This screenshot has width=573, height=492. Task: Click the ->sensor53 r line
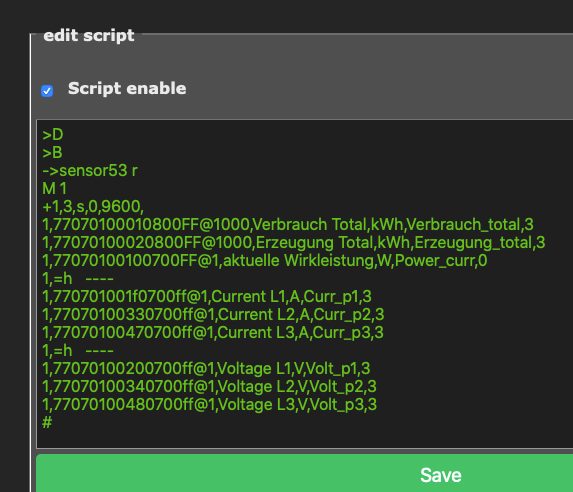click(90, 171)
